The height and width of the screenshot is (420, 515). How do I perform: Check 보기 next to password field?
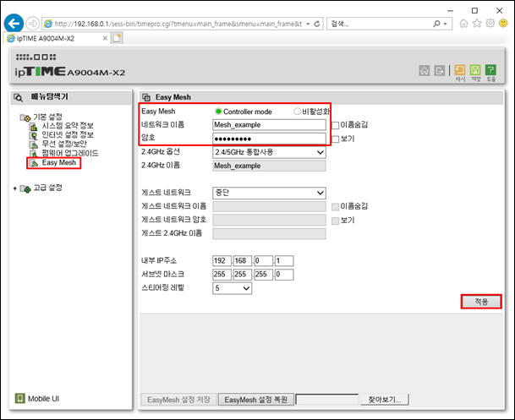pyautogui.click(x=336, y=139)
